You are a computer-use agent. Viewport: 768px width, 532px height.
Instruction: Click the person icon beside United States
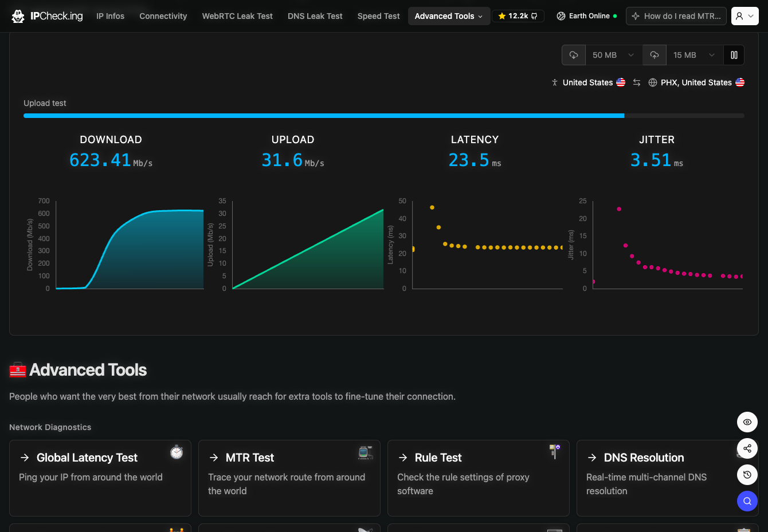[555, 82]
